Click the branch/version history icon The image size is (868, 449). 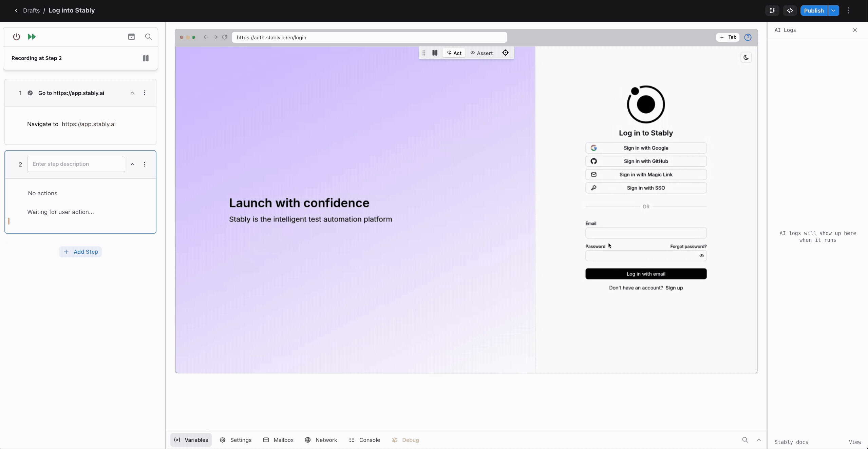(x=772, y=11)
